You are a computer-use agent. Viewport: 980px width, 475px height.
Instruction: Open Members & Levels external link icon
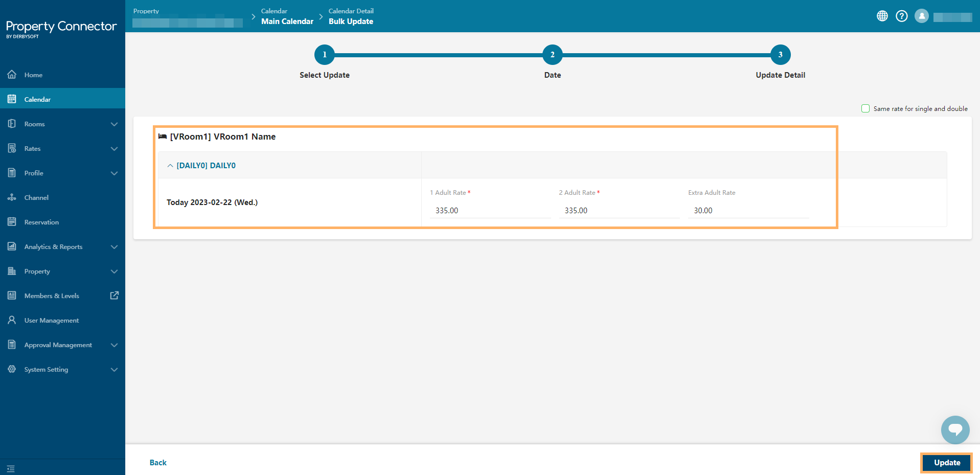[x=115, y=296]
